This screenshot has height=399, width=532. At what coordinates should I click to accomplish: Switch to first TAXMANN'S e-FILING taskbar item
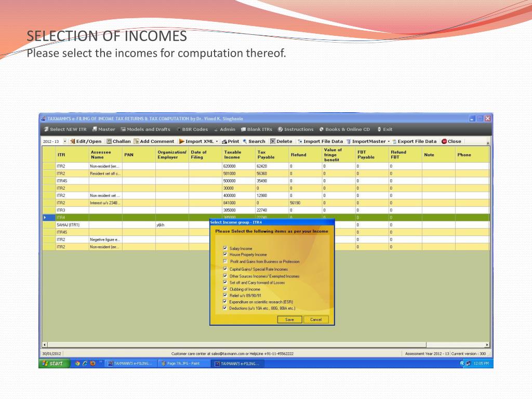pos(130,363)
